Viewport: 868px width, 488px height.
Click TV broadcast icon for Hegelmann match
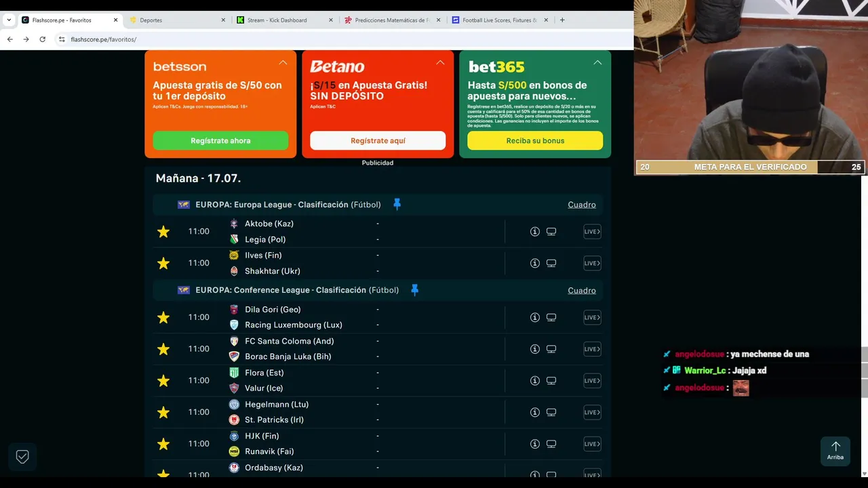tap(551, 412)
